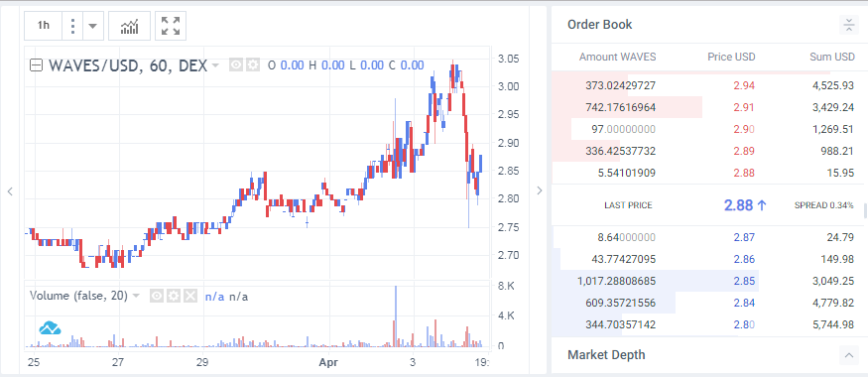This screenshot has width=868, height=377.
Task: Select the 1h interval button
Action: [x=44, y=26]
